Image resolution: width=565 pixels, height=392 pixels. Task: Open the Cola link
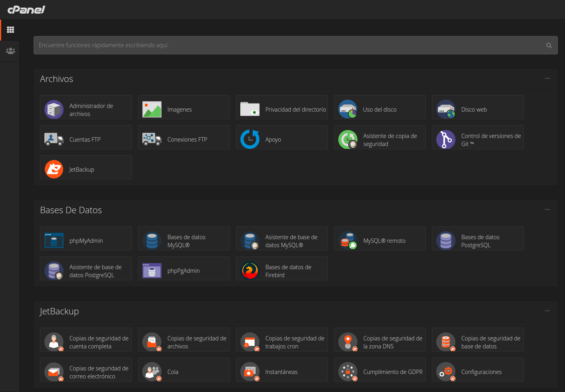click(x=173, y=372)
